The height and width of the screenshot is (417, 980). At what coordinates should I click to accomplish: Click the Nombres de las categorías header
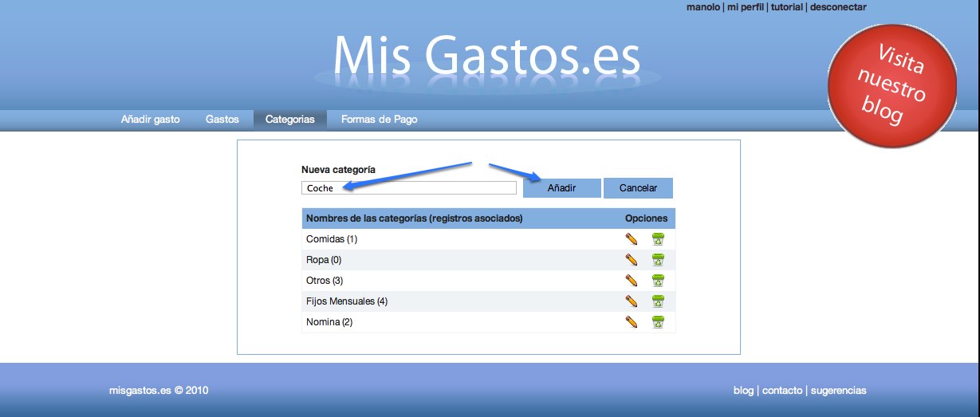415,218
